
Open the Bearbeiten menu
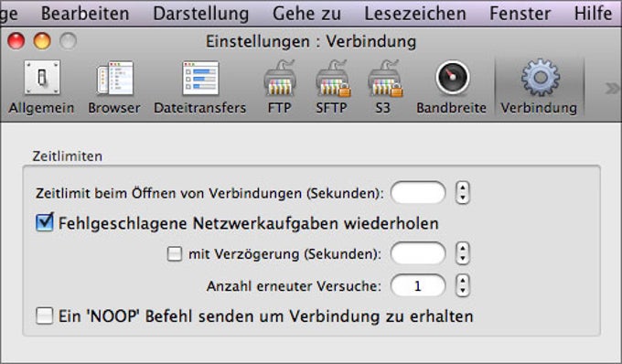(x=85, y=13)
